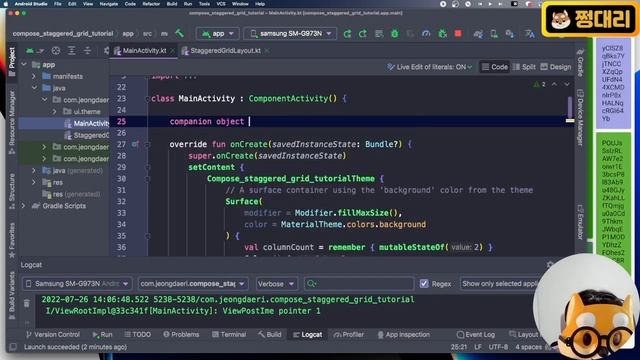Open the VCS menu

tap(221, 4)
